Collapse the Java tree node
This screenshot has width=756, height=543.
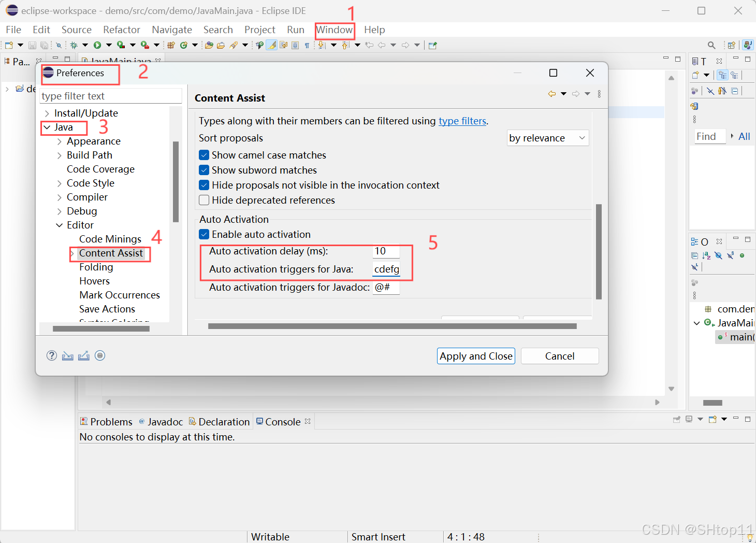(x=47, y=127)
